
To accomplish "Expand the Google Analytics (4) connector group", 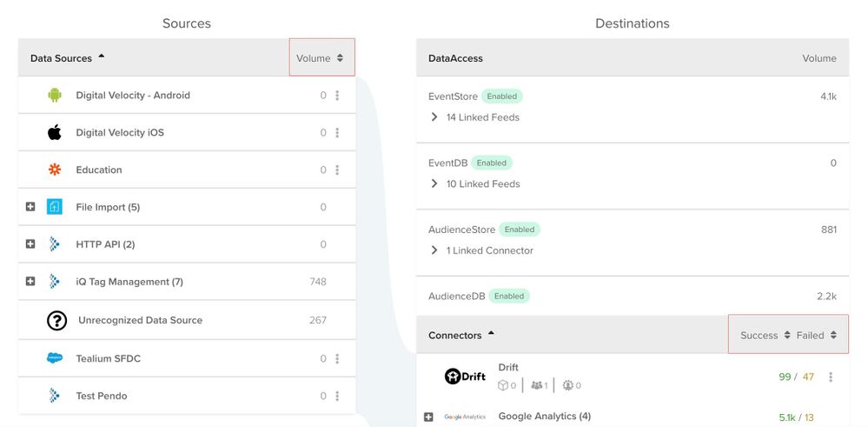I will 428,417.
